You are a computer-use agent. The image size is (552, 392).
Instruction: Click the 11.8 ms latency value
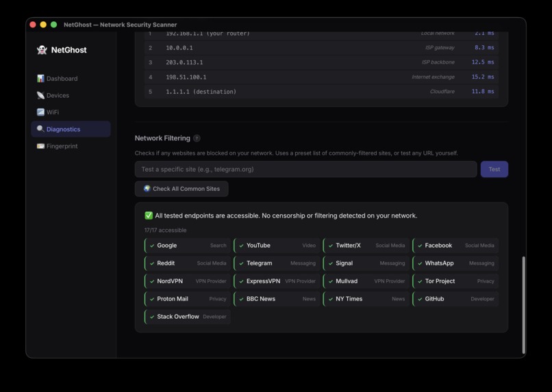pyautogui.click(x=483, y=92)
